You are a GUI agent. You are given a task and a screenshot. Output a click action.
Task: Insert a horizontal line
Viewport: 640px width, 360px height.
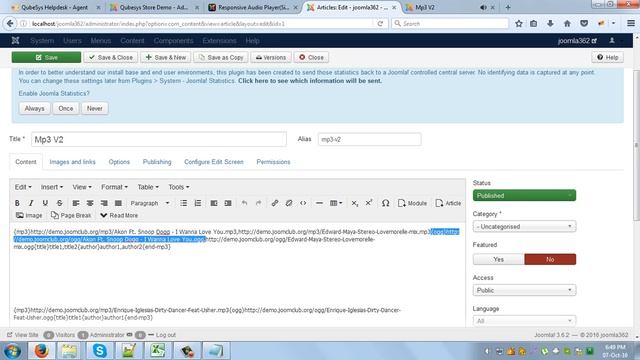319,203
